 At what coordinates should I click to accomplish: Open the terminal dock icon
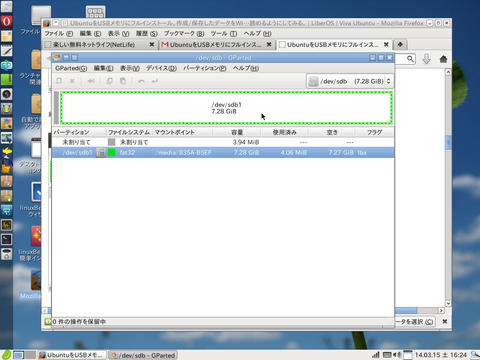click(6, 239)
